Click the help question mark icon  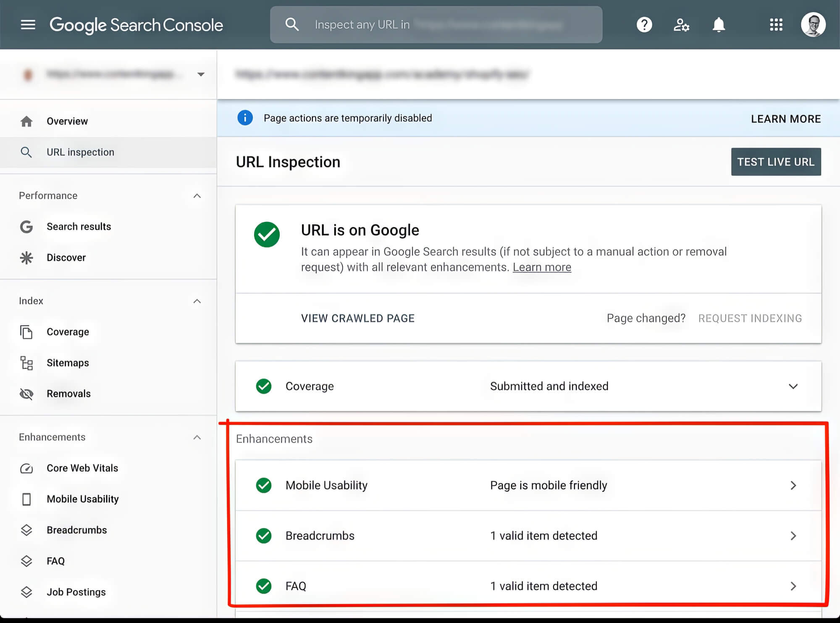[644, 25]
